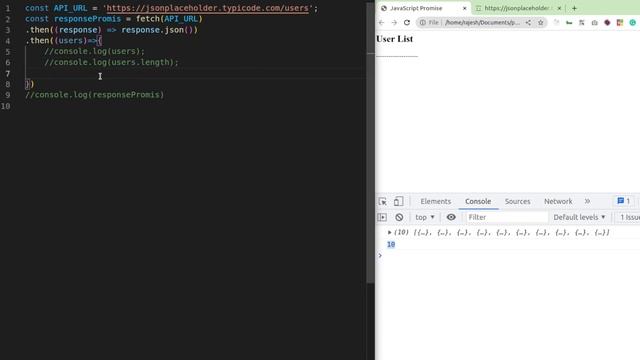This screenshot has height=360, width=640.
Task: Click the console Filter field
Action: coord(507,217)
